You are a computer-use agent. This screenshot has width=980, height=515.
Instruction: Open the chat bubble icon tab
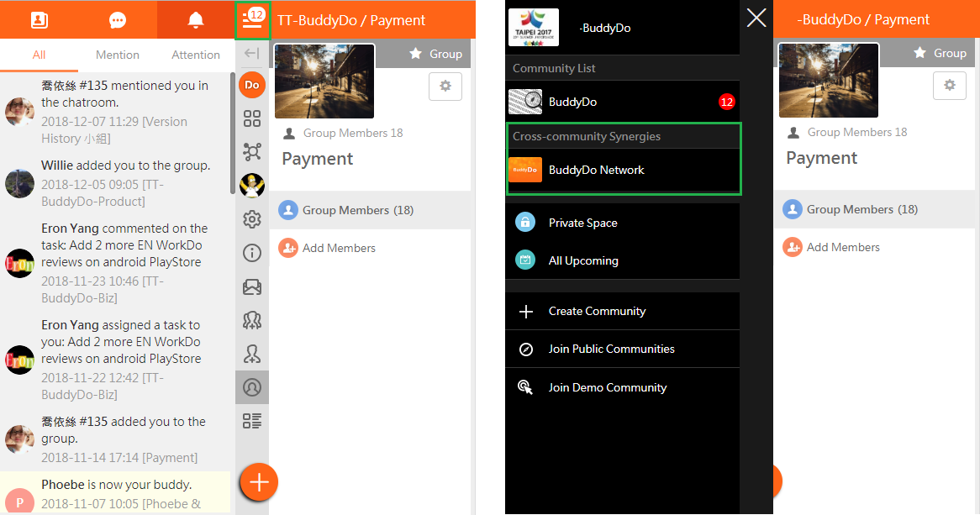[x=118, y=19]
